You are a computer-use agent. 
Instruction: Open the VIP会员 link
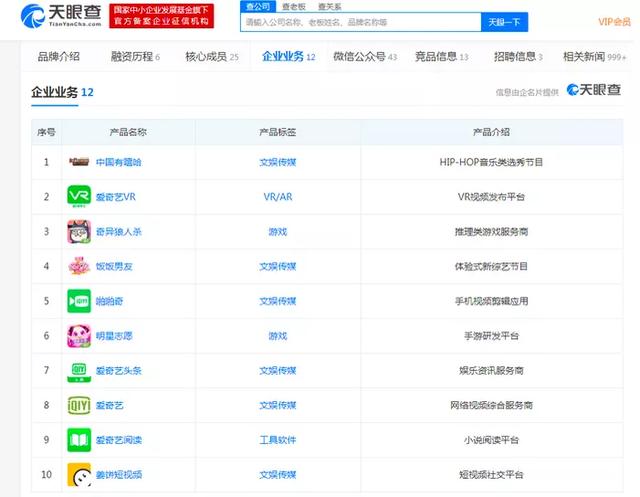click(x=614, y=22)
